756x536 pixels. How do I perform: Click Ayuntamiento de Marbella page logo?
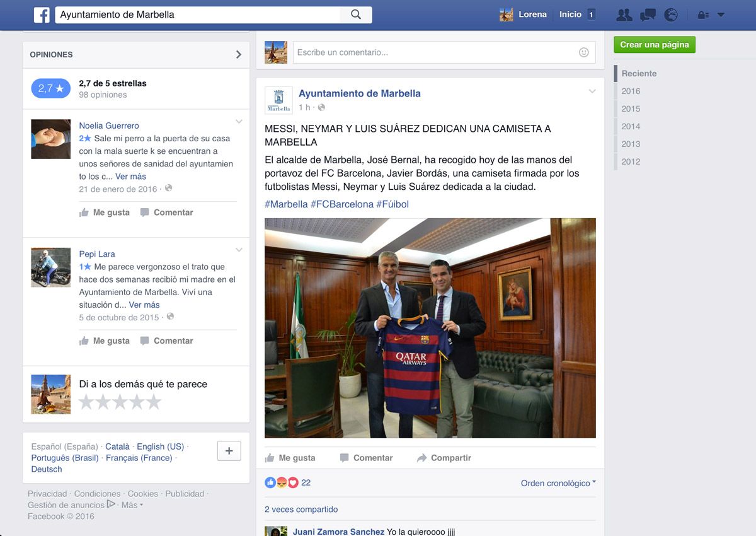tap(278, 100)
